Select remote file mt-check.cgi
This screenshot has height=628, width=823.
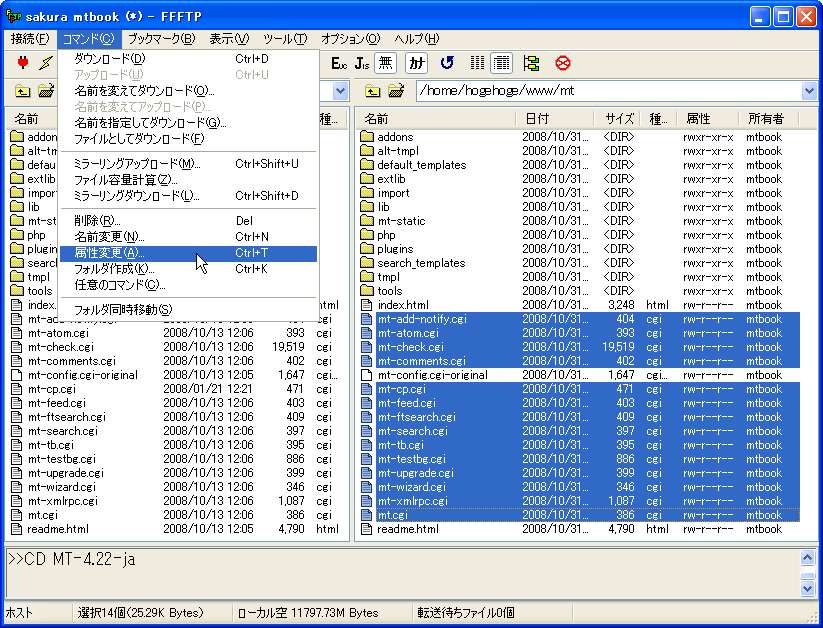pyautogui.click(x=411, y=347)
